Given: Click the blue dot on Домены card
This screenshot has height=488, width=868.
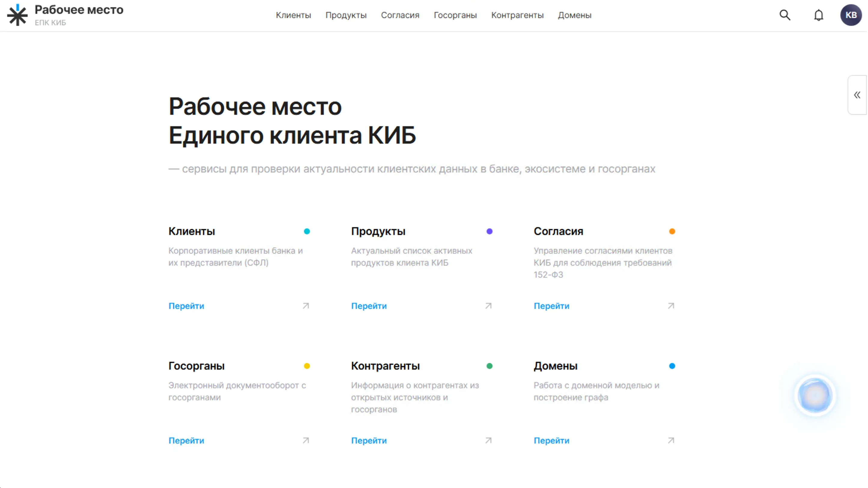Looking at the screenshot, I should tap(672, 366).
